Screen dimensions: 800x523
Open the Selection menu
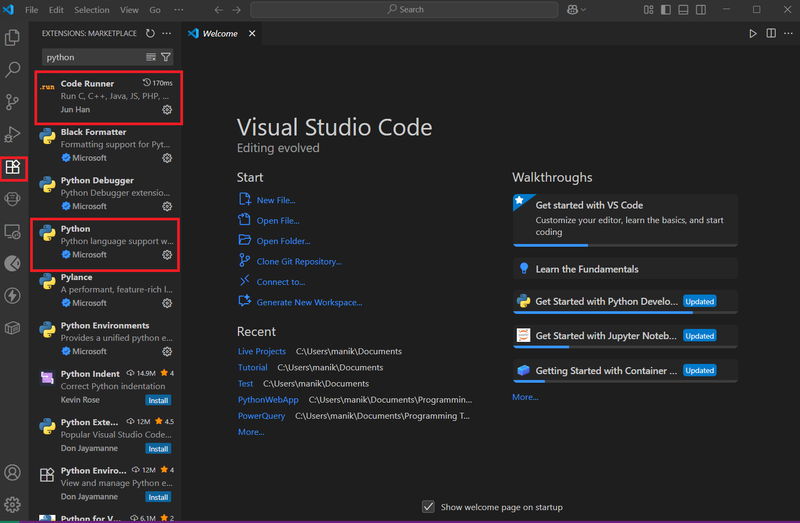pyautogui.click(x=91, y=10)
